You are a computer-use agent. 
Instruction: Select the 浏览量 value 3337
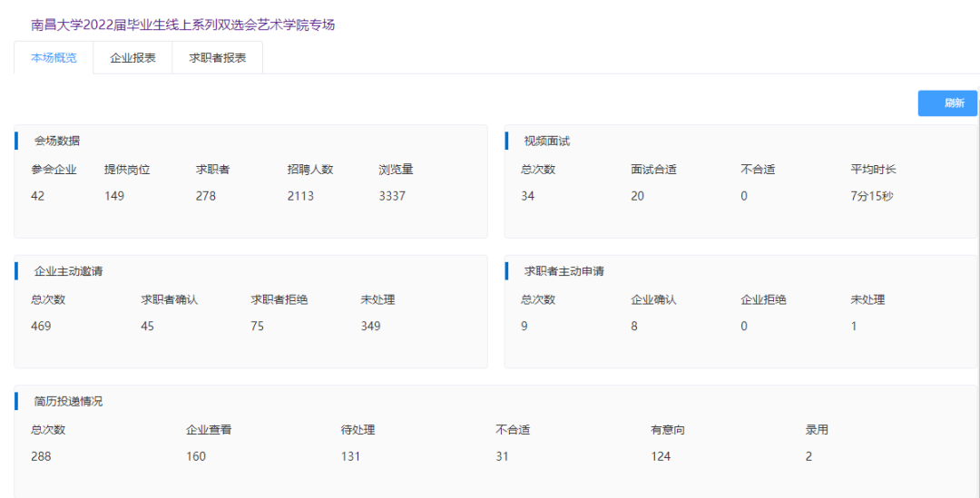click(392, 196)
